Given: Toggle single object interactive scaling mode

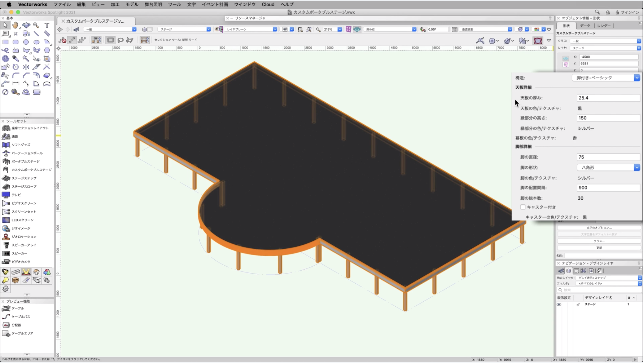Looking at the screenshot, I should click(x=72, y=40).
